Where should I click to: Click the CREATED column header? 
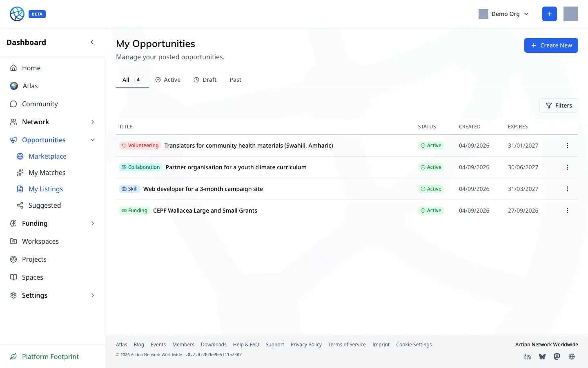pyautogui.click(x=470, y=127)
